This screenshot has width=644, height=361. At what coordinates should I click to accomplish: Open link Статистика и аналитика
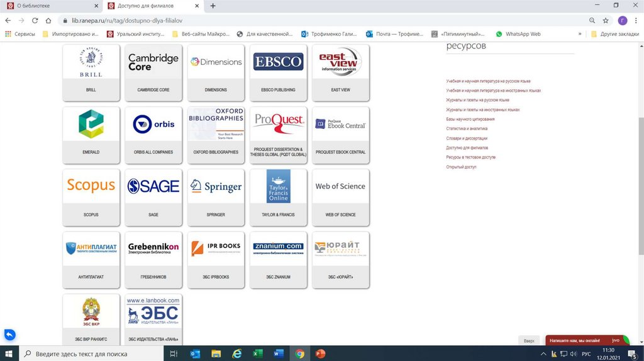pos(467,128)
